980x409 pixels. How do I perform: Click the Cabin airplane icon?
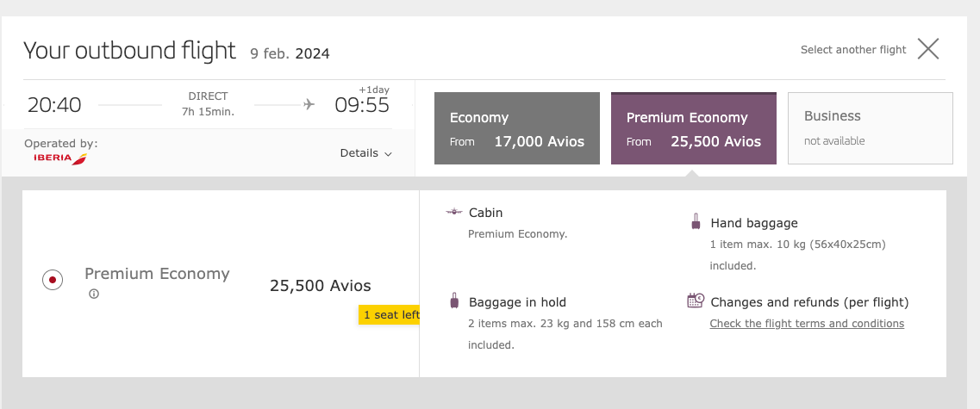click(x=454, y=213)
